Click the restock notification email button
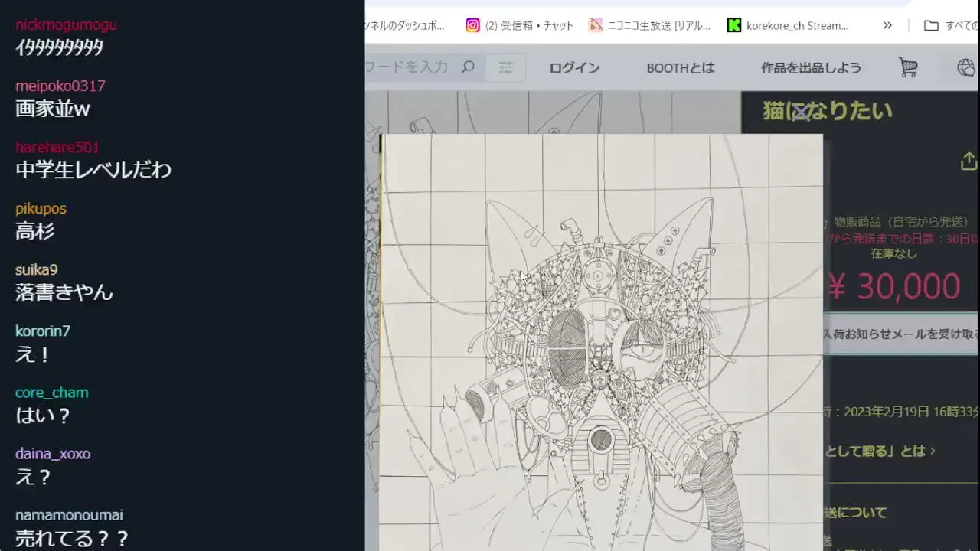980x551 pixels. point(901,334)
